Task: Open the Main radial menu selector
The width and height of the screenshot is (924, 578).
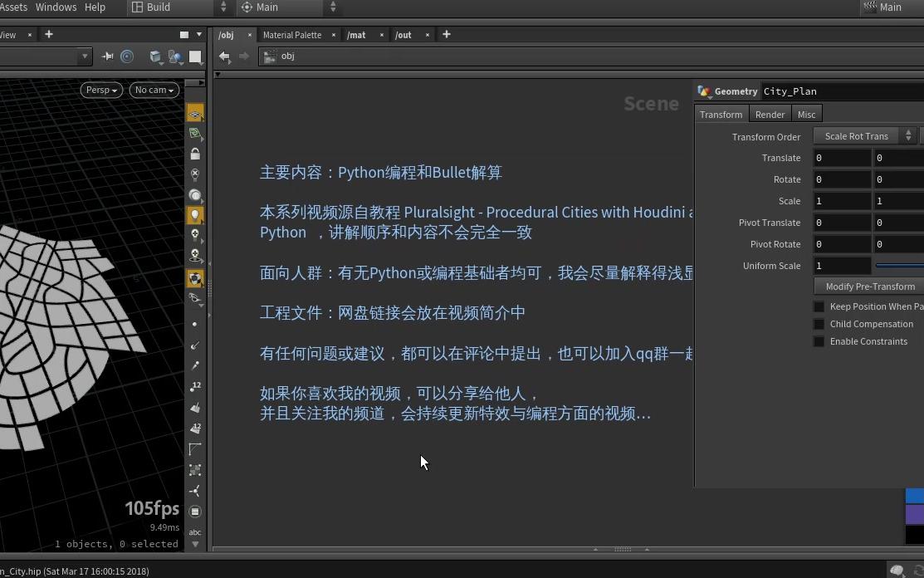Action: click(x=287, y=7)
